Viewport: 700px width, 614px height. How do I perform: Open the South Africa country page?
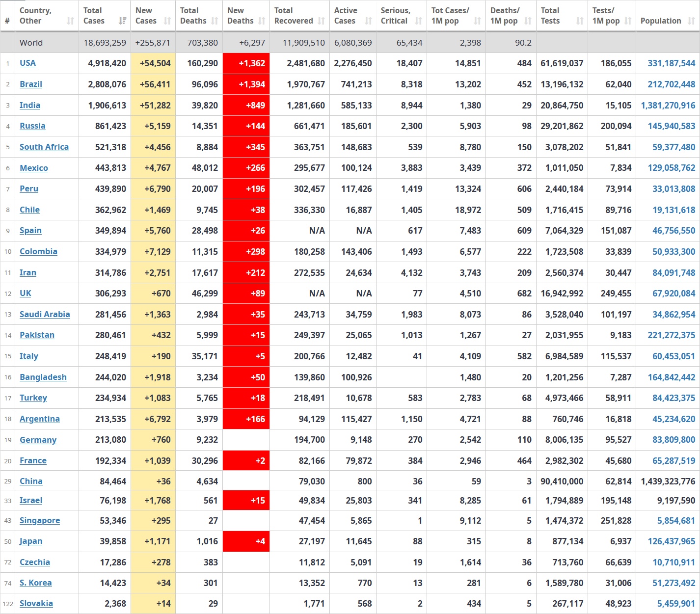coord(44,147)
